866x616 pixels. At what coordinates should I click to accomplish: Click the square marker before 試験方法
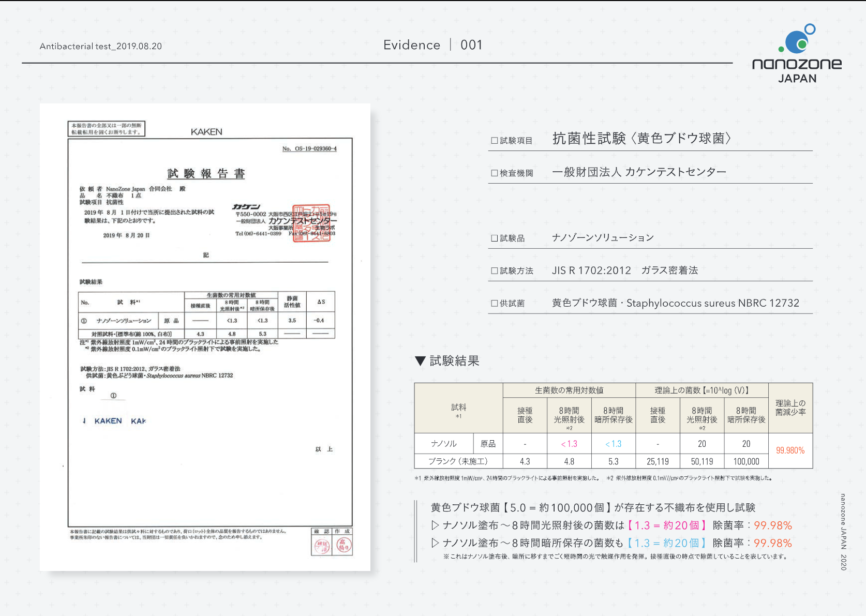point(494,271)
